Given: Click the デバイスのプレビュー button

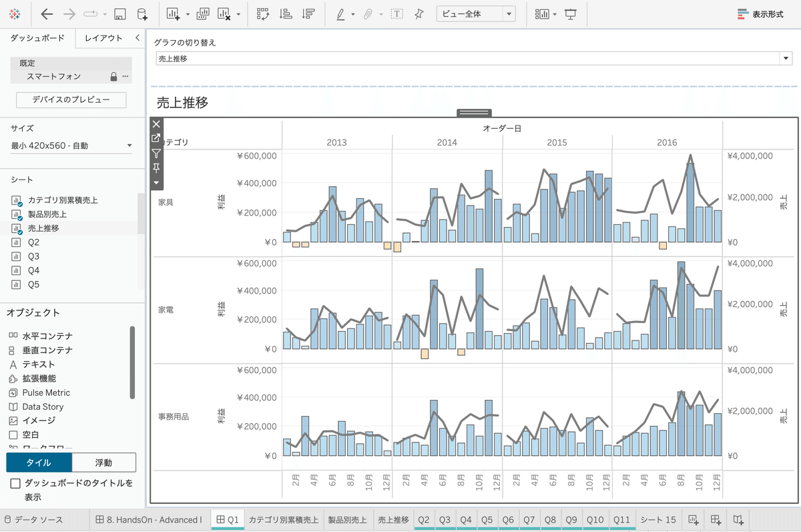Looking at the screenshot, I should tap(71, 99).
